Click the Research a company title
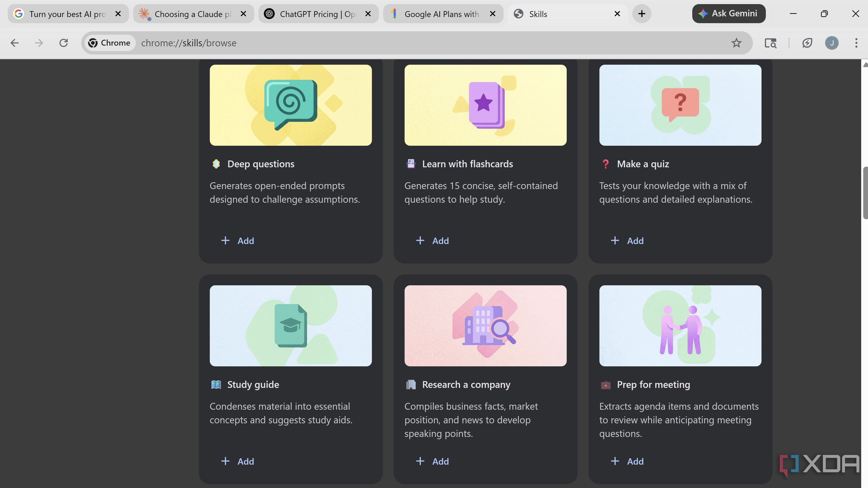868x488 pixels. pyautogui.click(x=466, y=384)
